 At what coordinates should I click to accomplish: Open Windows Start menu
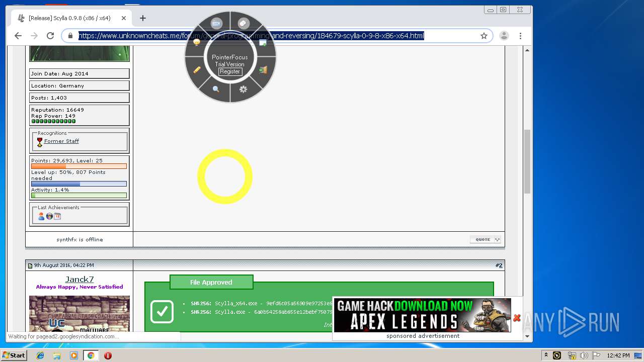(14, 355)
